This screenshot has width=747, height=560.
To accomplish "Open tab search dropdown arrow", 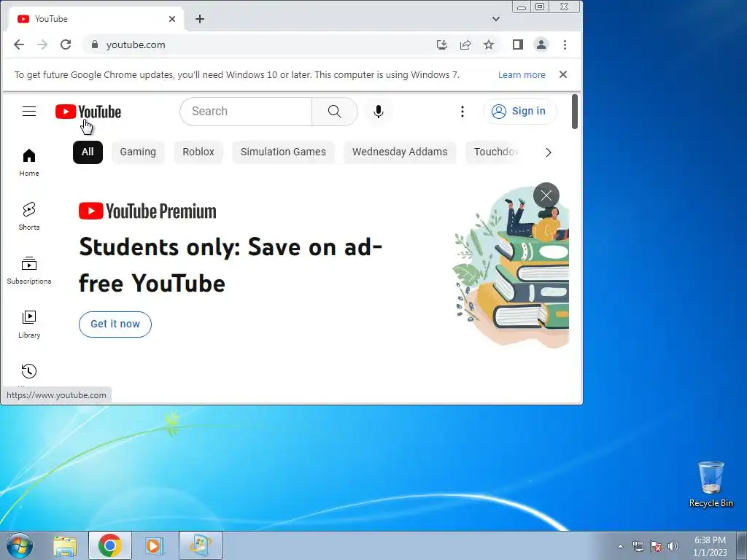I will point(496,19).
